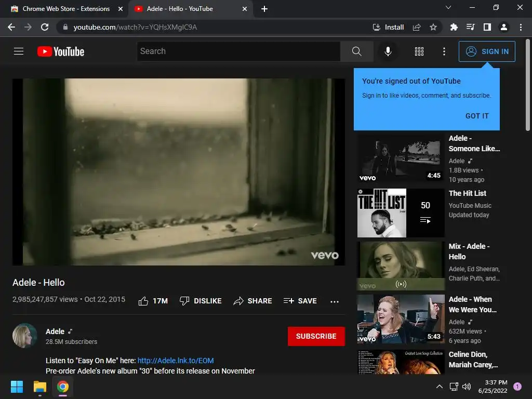
Task: Click 'Adele - When We Were You...' title
Action: point(472,304)
